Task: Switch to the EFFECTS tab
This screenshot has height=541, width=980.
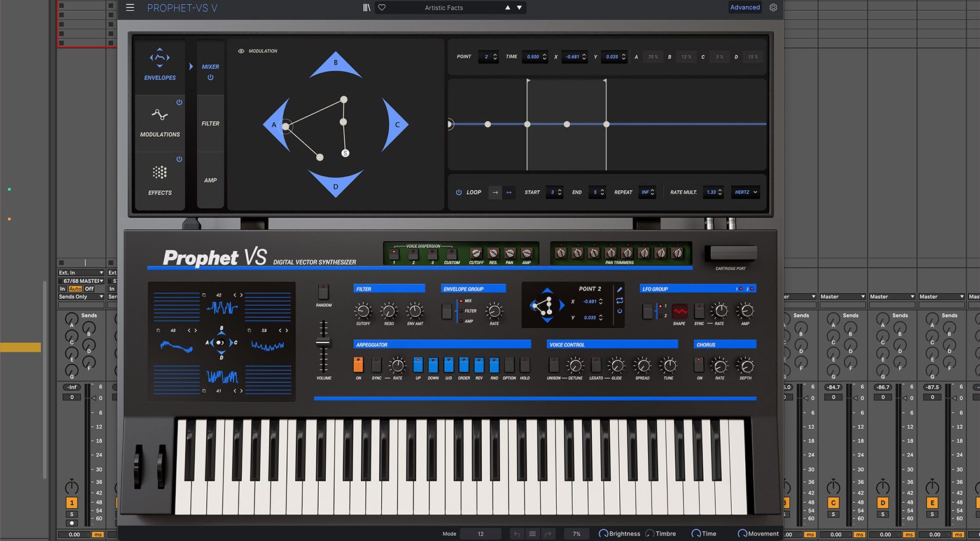Action: click(x=160, y=181)
